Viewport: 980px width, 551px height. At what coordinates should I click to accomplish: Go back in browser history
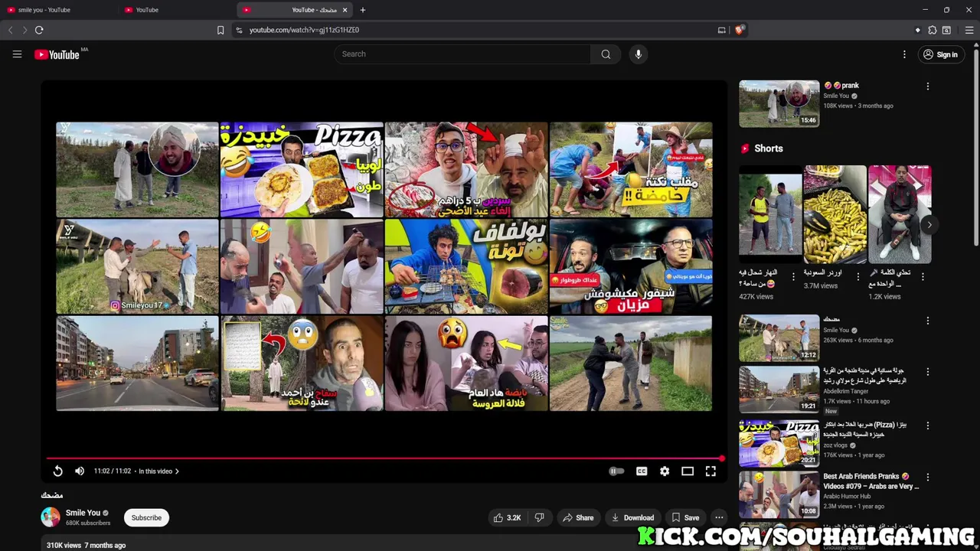point(10,30)
